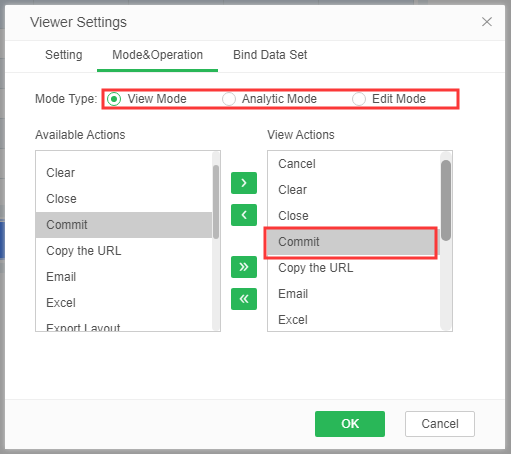Click the double right-arrow add-all button
511x454 pixels.
click(x=244, y=267)
